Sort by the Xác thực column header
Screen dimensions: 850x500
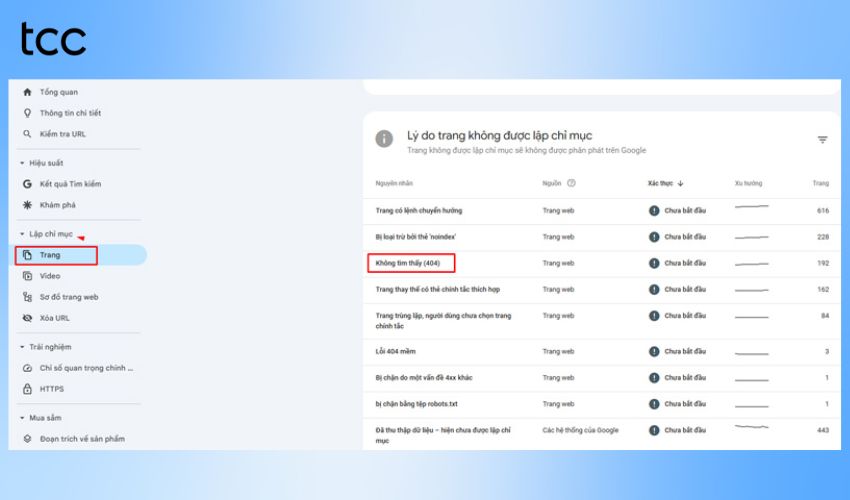click(x=660, y=183)
